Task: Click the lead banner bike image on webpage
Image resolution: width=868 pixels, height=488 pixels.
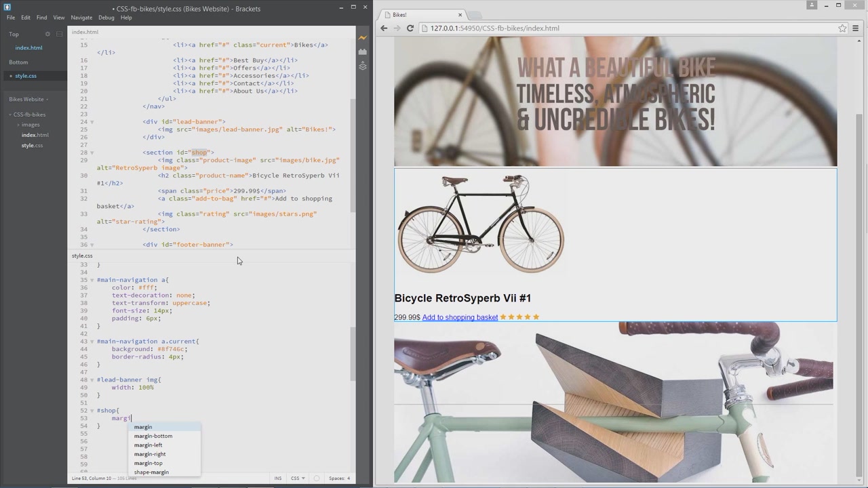Action: (x=615, y=102)
